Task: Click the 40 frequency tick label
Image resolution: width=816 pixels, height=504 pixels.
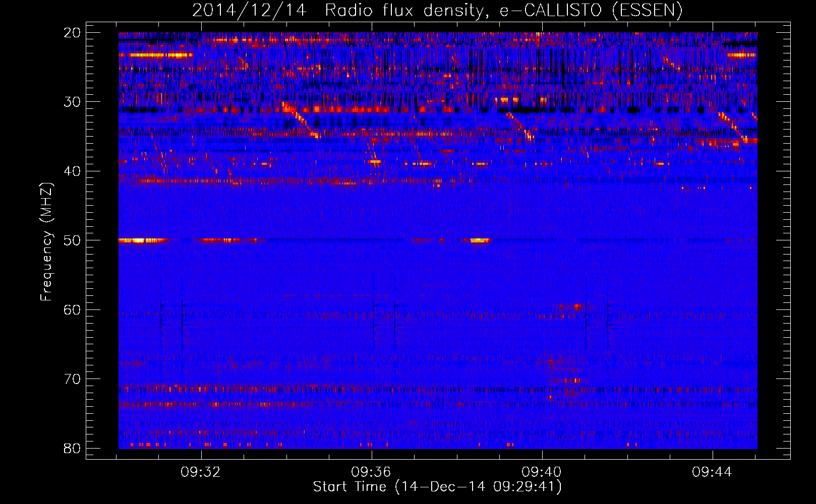Action: tap(72, 171)
